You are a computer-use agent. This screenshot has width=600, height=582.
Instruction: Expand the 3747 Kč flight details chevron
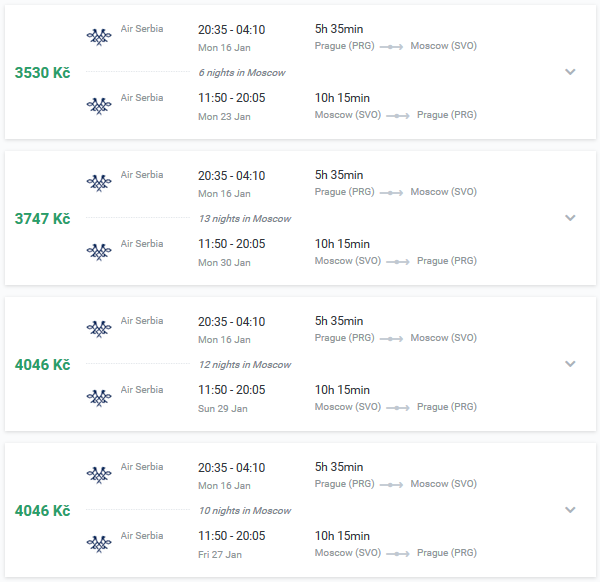(570, 218)
